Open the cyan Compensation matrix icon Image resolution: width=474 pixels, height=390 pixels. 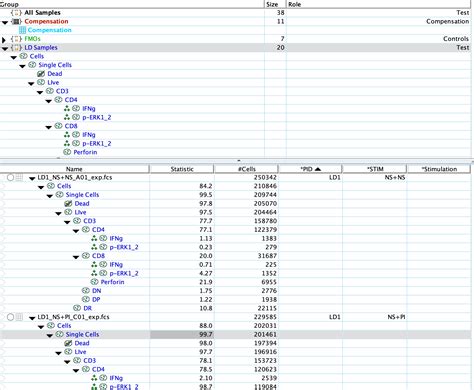(x=22, y=30)
